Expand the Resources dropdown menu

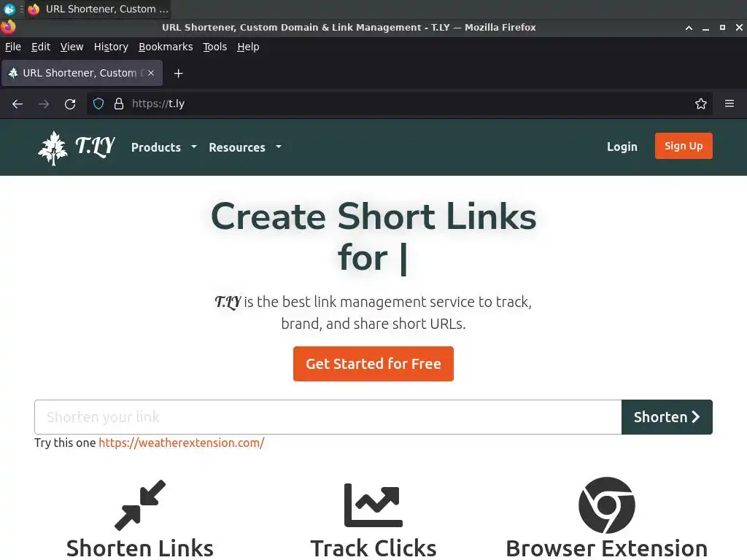pos(245,147)
